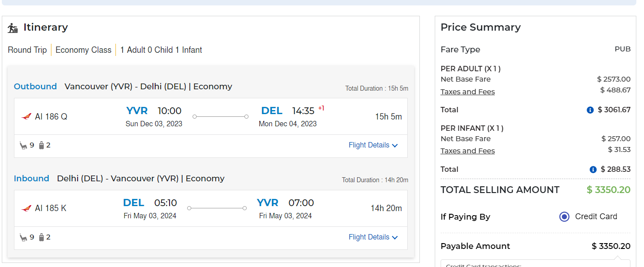644x267 pixels.
Task: Click the +1 day arrival indicator
Action: [x=321, y=108]
